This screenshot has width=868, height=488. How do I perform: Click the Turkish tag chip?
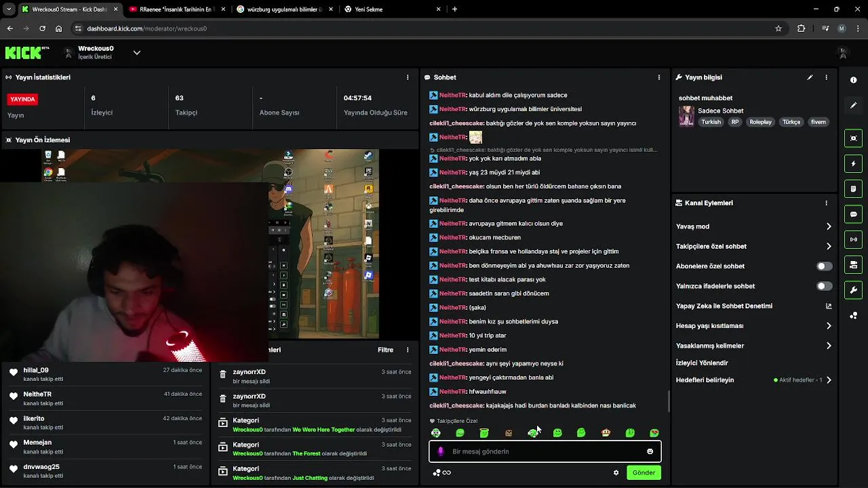(711, 122)
